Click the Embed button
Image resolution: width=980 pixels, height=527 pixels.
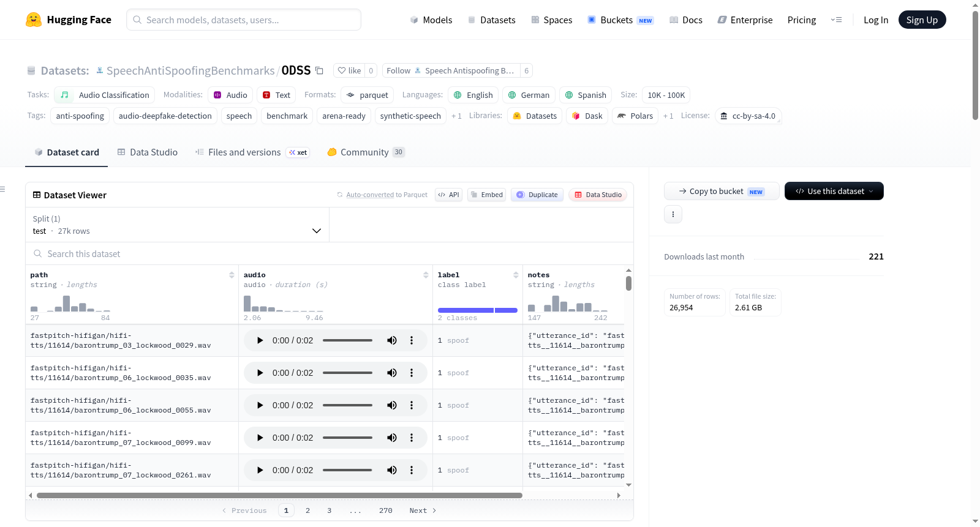pyautogui.click(x=486, y=195)
